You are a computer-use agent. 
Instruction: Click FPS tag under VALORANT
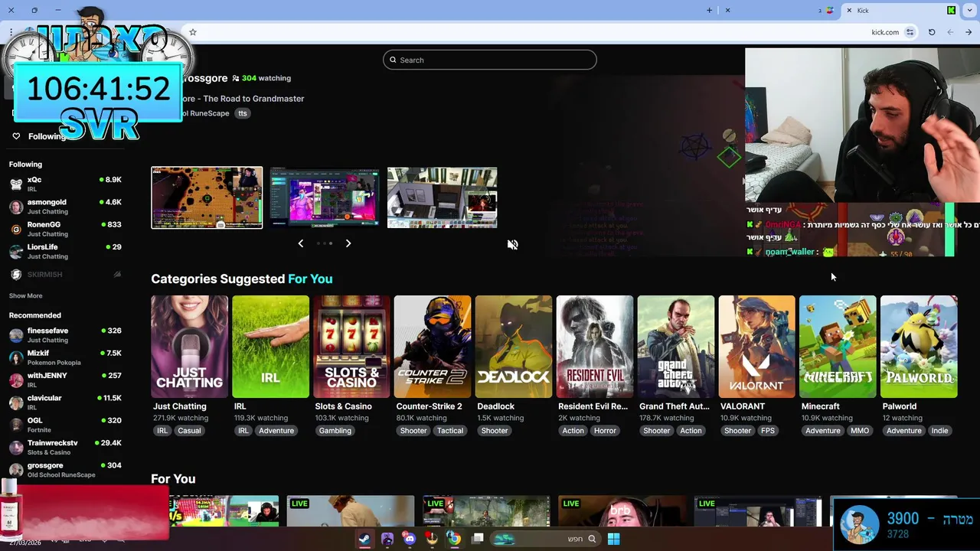[768, 431]
